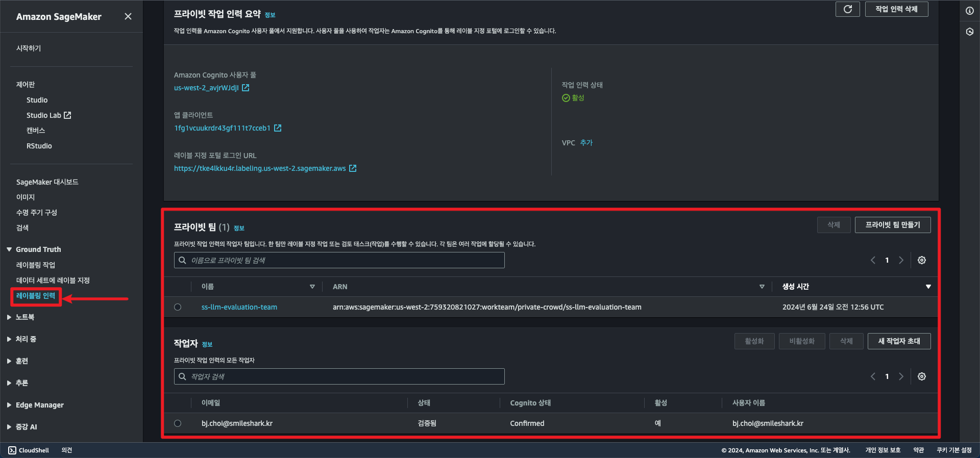Collapse the Ground Truth navigation section
980x458 pixels.
[x=9, y=249]
